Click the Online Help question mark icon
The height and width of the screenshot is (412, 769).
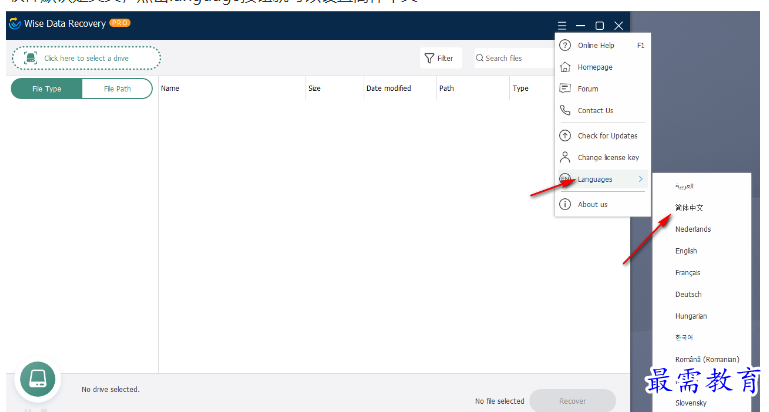point(565,45)
